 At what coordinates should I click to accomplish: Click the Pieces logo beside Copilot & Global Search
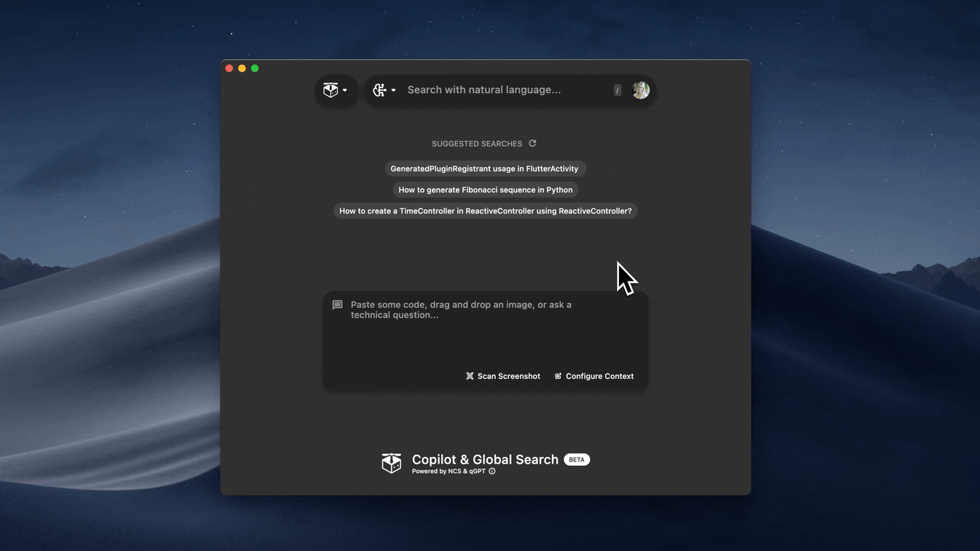pyautogui.click(x=392, y=463)
